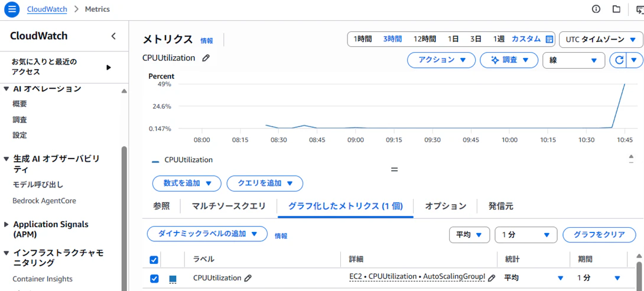Switch to 発信元 tab
Screen dimensions: 644x291
pos(500,206)
